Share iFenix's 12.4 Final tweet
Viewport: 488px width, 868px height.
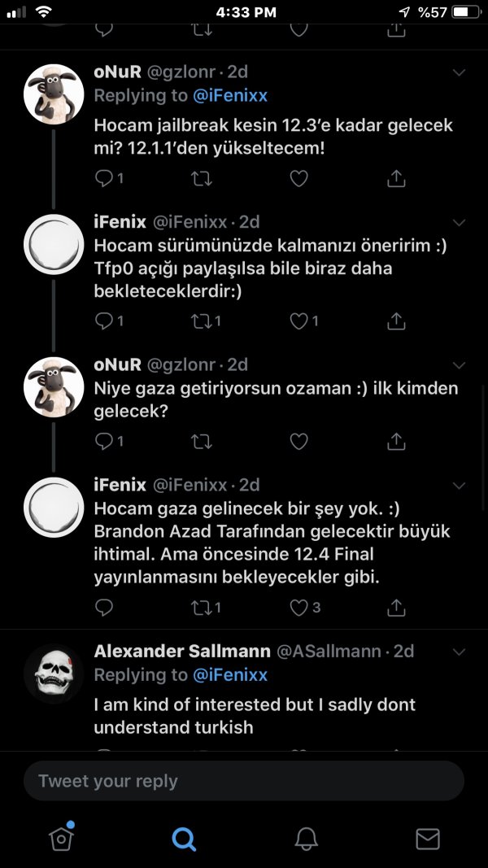396,607
